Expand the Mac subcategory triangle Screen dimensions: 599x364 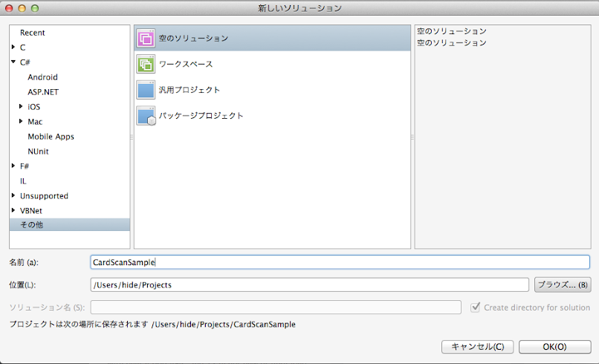pyautogui.click(x=21, y=121)
